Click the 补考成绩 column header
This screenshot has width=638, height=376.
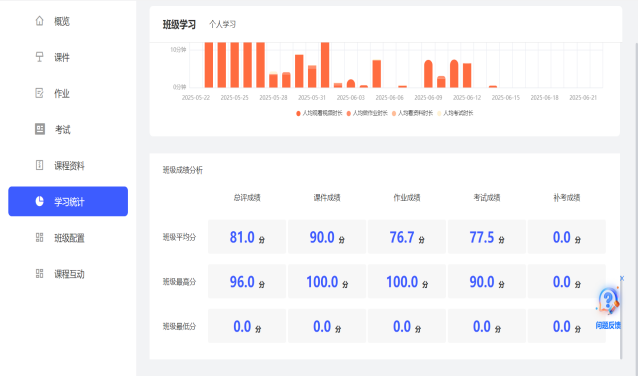point(566,198)
